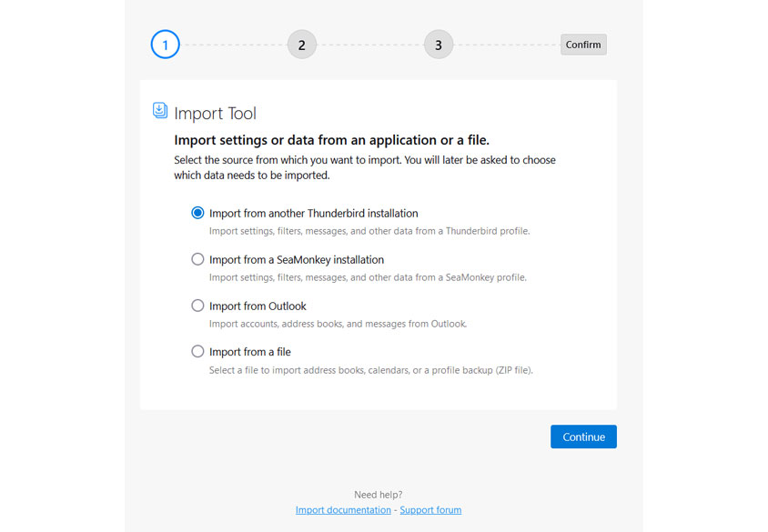The width and height of the screenshot is (768, 532).
Task: Click step 2 circle in the progress indicator
Action: click(x=301, y=44)
